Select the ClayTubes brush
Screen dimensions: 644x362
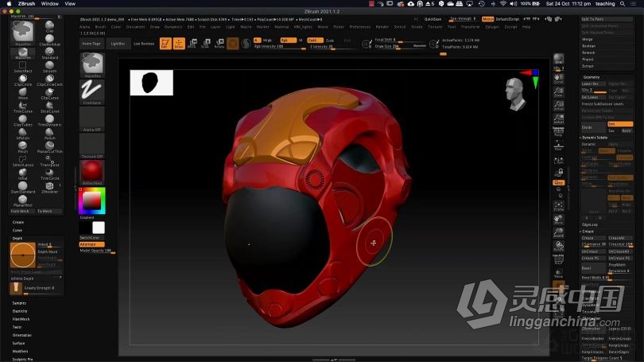coord(23,120)
